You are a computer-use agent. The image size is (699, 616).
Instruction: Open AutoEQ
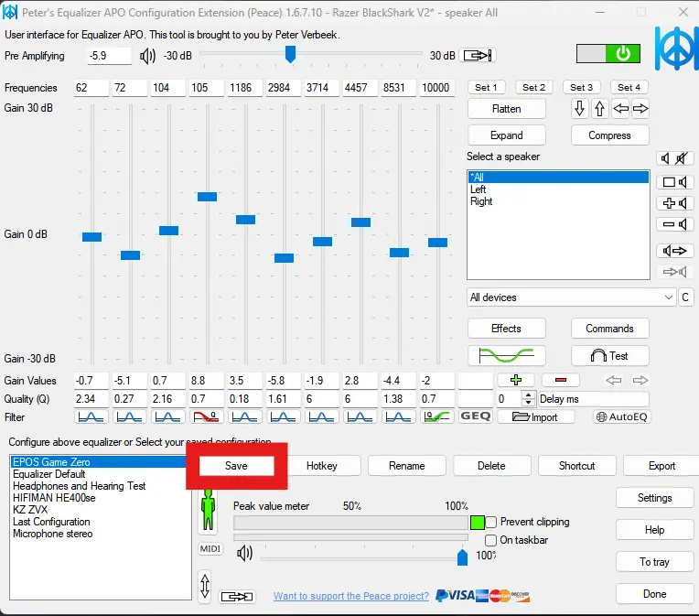point(622,416)
